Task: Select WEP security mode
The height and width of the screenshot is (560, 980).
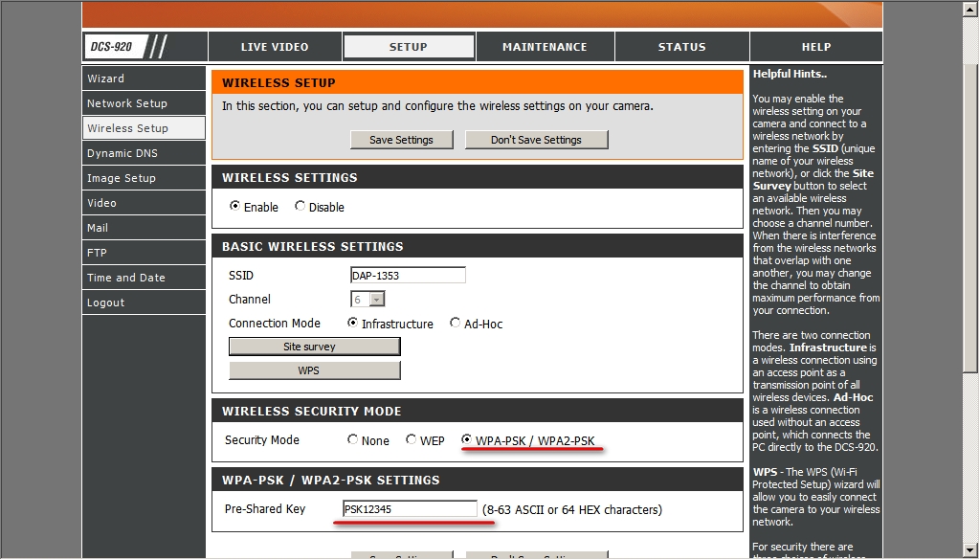Action: click(412, 440)
